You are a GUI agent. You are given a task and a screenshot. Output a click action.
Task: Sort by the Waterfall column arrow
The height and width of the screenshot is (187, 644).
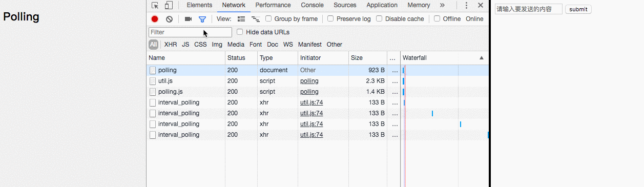click(x=482, y=58)
